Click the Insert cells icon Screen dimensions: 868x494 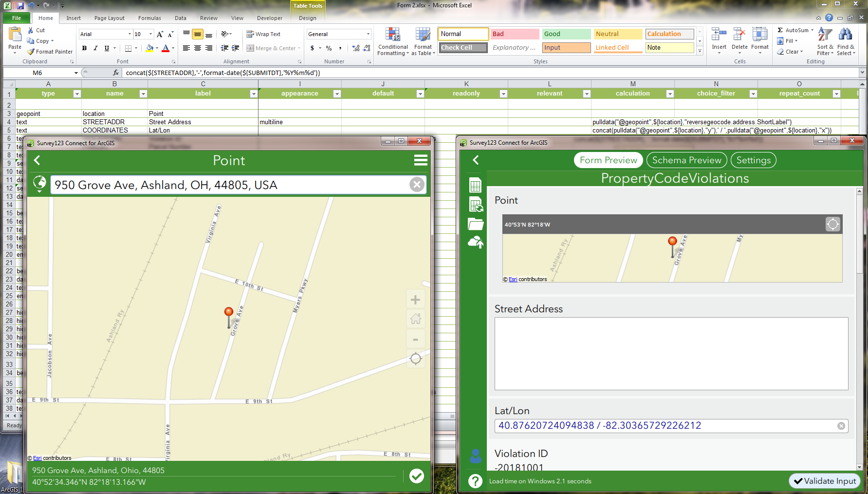coord(719,35)
